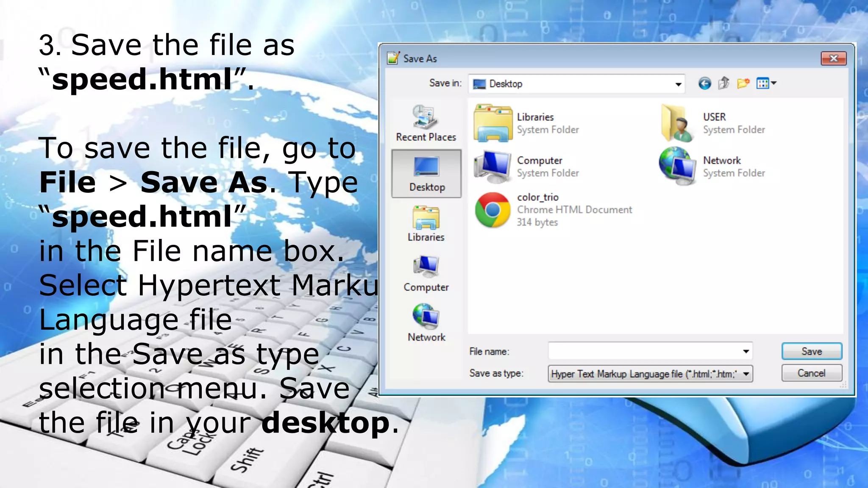The height and width of the screenshot is (488, 868).
Task: Click the Save button
Action: [x=811, y=351]
